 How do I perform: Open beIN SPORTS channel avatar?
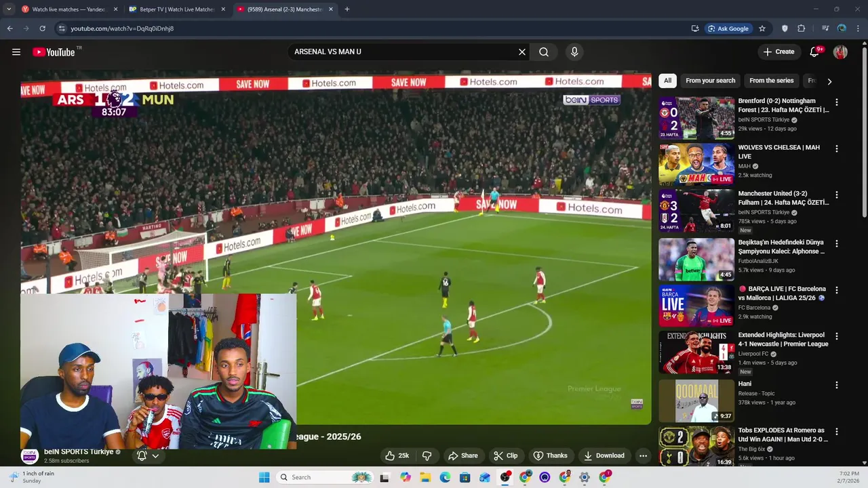[x=29, y=456]
